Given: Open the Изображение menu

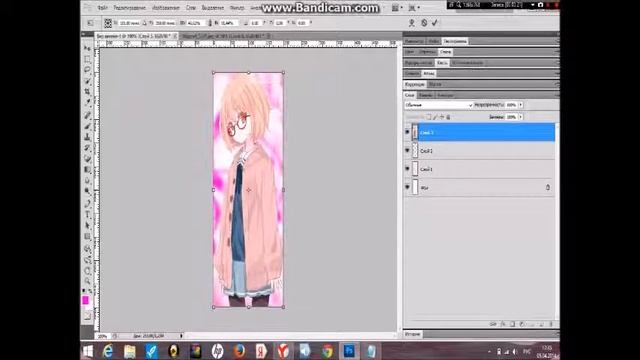Looking at the screenshot, I should 166,8.
